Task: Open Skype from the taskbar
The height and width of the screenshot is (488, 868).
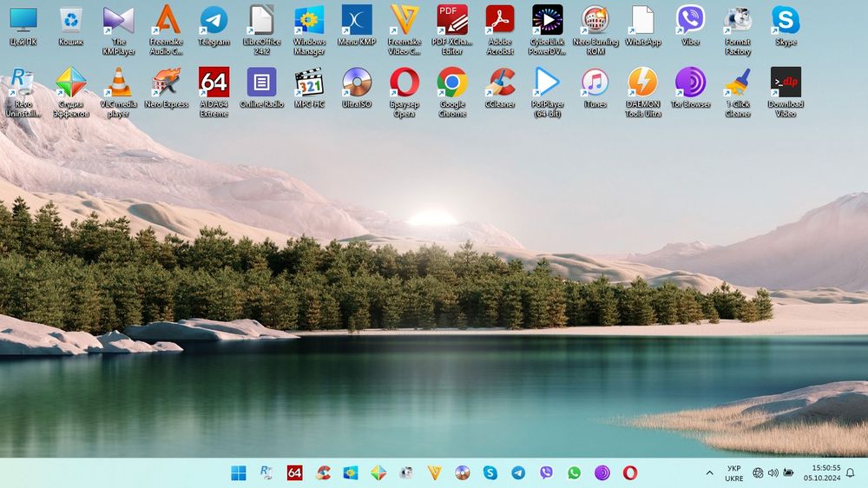Action: (x=490, y=473)
